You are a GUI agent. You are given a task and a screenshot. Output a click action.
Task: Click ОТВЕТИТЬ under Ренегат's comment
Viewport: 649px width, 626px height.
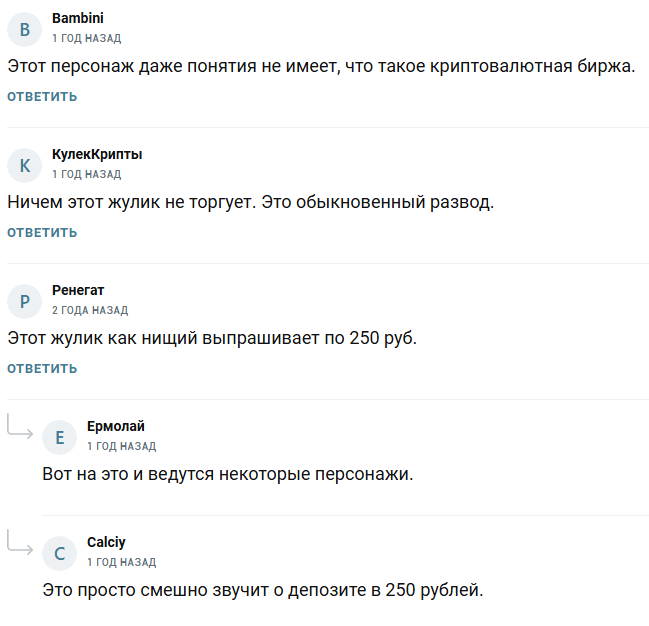click(42, 369)
